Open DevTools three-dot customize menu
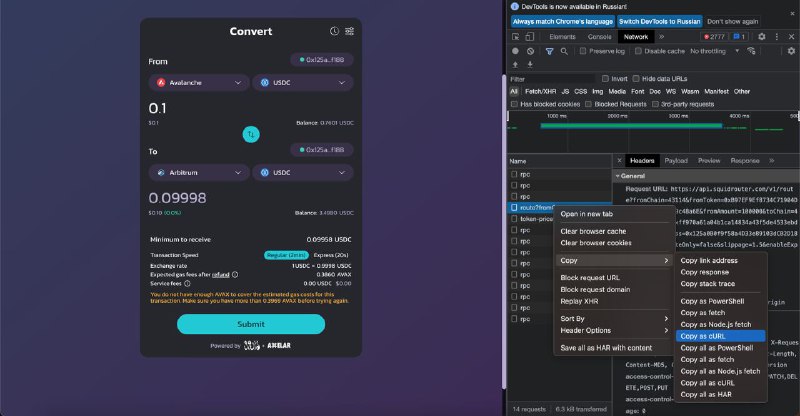800x416 pixels. point(777,37)
